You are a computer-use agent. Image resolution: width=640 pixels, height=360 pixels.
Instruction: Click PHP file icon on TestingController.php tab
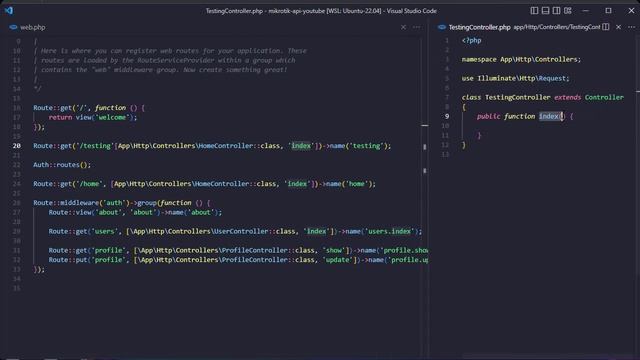click(442, 27)
